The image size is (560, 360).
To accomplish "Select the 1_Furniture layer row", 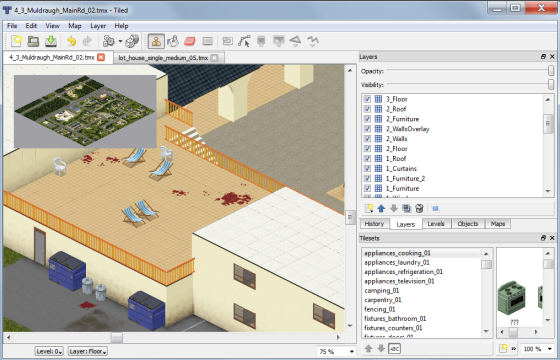I will coord(452,188).
